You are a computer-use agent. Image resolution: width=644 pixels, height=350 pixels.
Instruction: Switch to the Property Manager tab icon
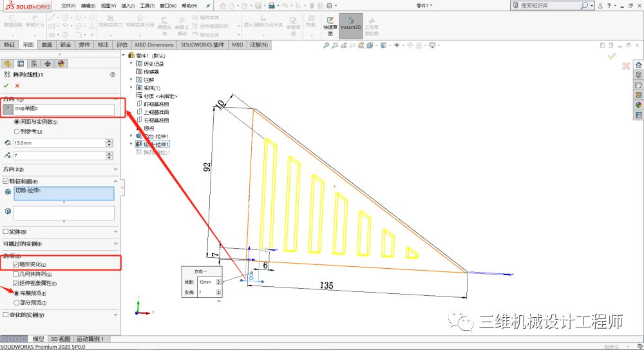(21, 64)
